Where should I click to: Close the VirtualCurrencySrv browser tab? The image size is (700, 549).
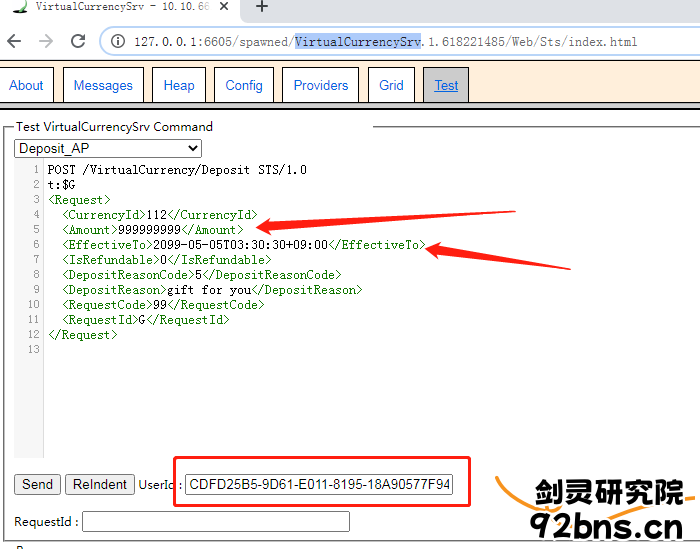coord(224,6)
